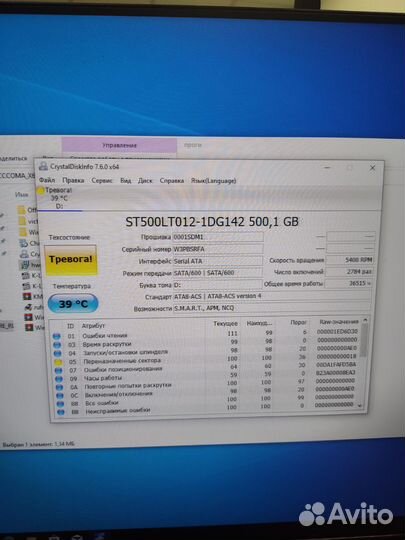Click blue status icon for attribute 03
This screenshot has height=540, width=405.
click(57, 345)
